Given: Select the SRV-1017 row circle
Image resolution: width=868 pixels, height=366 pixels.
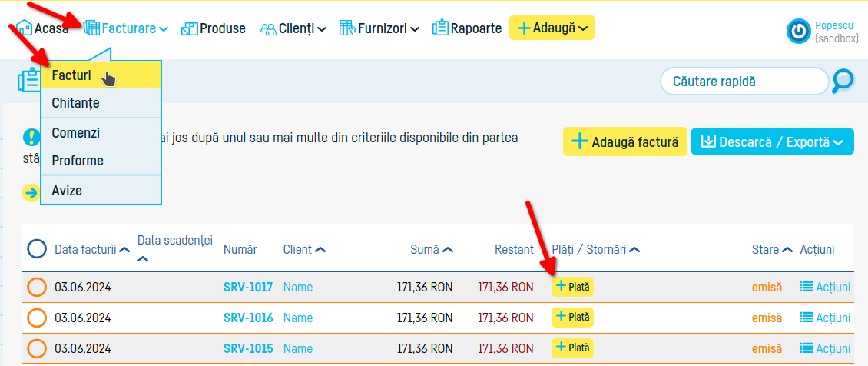Looking at the screenshot, I should tap(37, 287).
